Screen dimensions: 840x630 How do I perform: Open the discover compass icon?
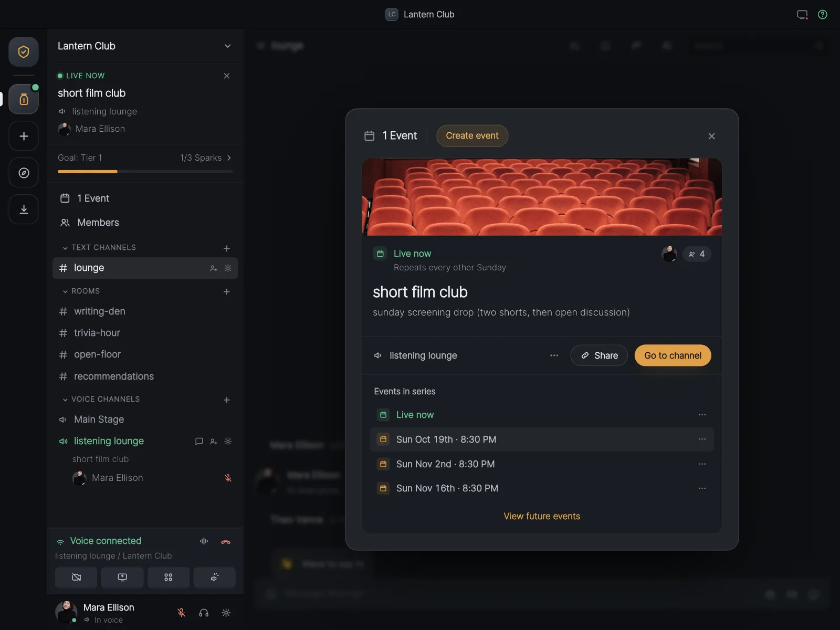coord(24,173)
